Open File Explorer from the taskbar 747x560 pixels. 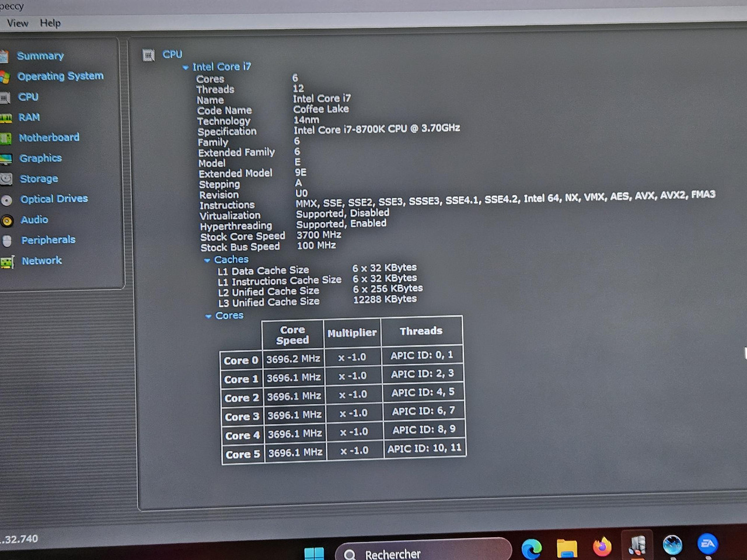[567, 548]
